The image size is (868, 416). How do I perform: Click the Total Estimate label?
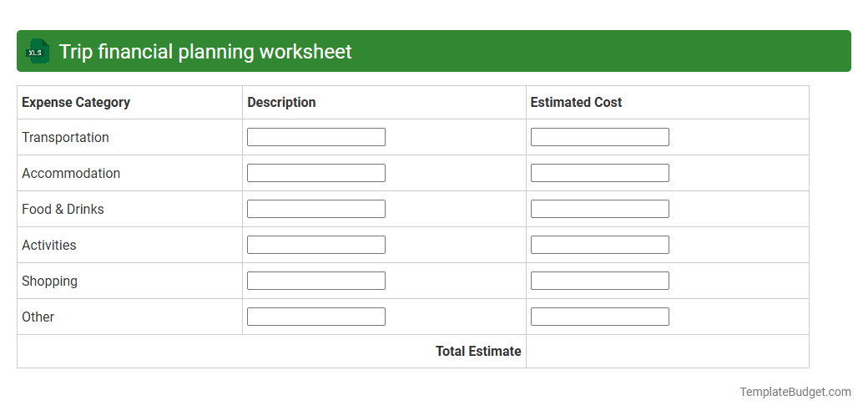click(478, 351)
